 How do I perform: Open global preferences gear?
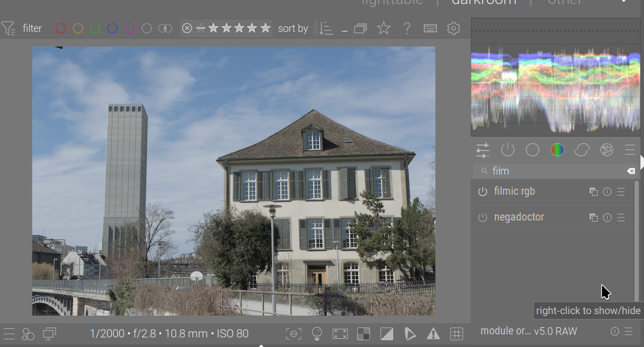[x=454, y=28]
